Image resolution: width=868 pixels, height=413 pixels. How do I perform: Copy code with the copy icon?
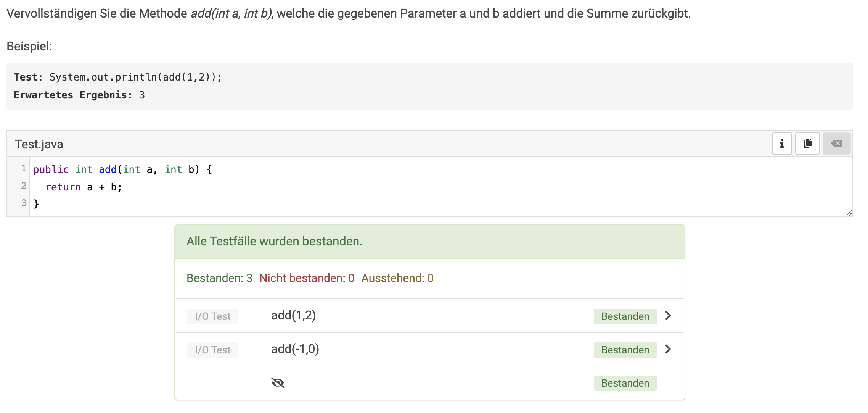coord(807,144)
